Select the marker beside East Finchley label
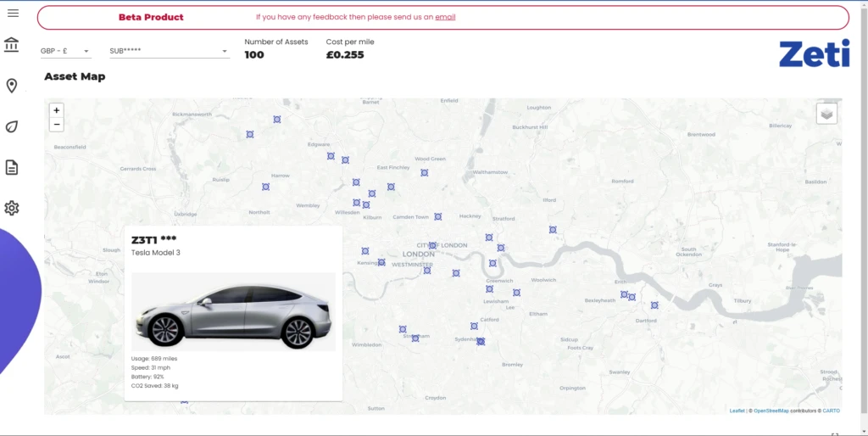This screenshot has width=868, height=436. pyautogui.click(x=391, y=187)
